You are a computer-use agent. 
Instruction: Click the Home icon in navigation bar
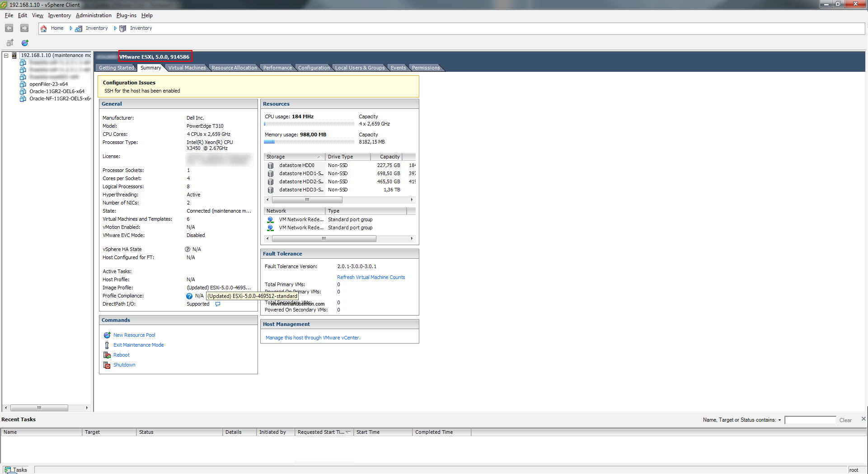point(44,28)
